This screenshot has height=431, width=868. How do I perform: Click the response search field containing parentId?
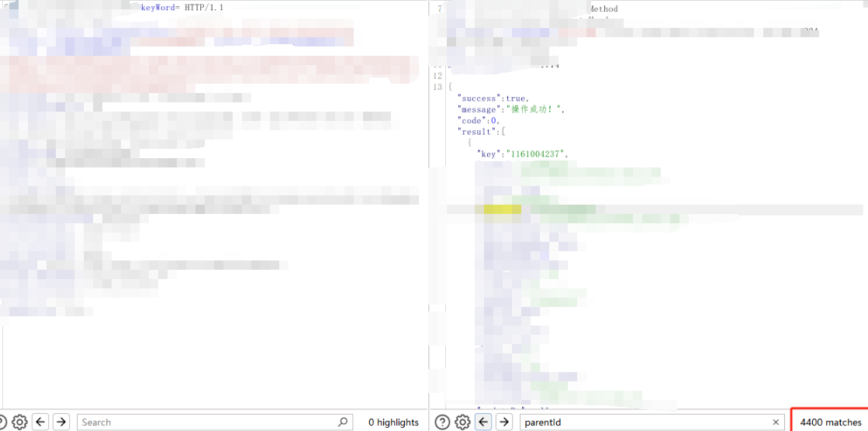(644, 422)
